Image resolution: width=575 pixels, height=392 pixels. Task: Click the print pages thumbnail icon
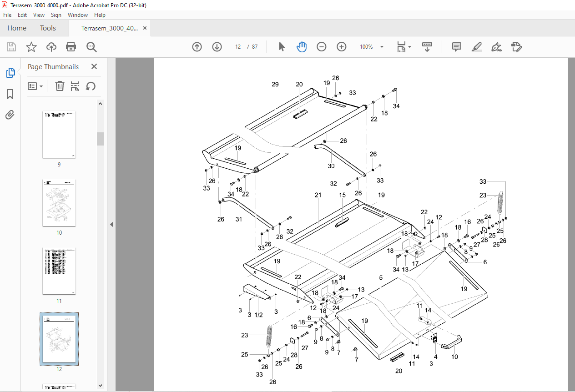[75, 86]
